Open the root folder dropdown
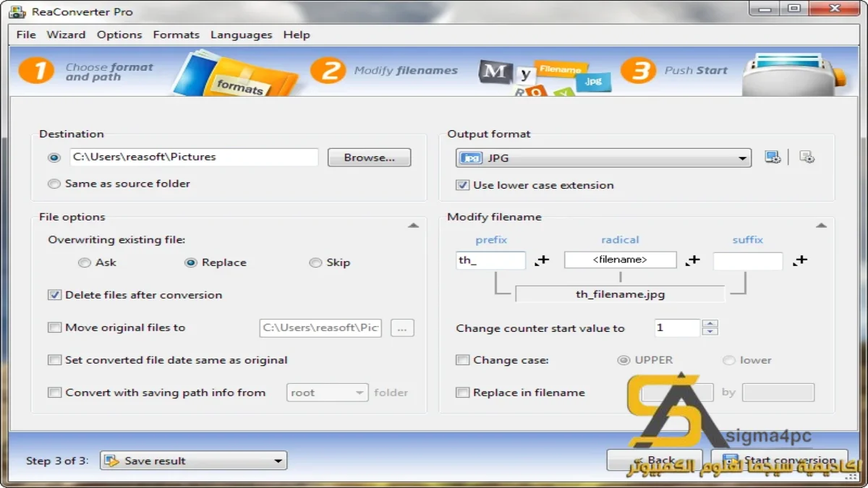868x488 pixels. pos(328,393)
